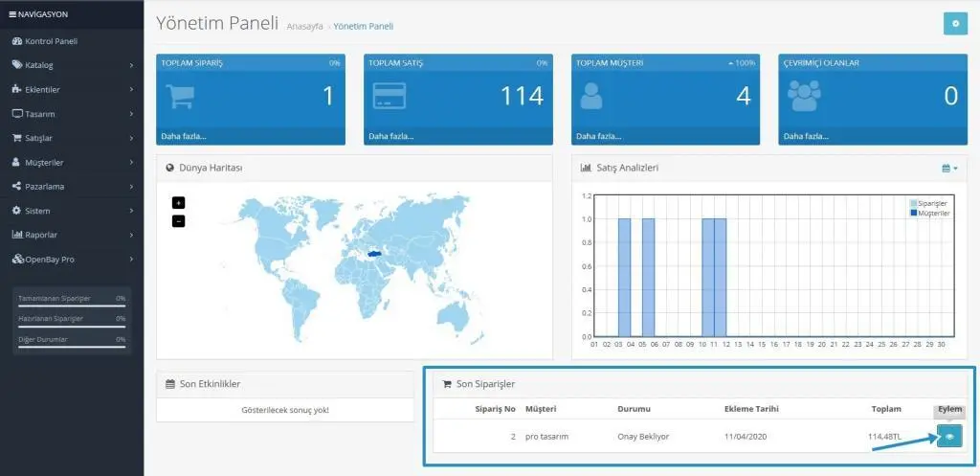Zoom out the world map with minus button
The height and width of the screenshot is (476, 980).
pyautogui.click(x=178, y=221)
